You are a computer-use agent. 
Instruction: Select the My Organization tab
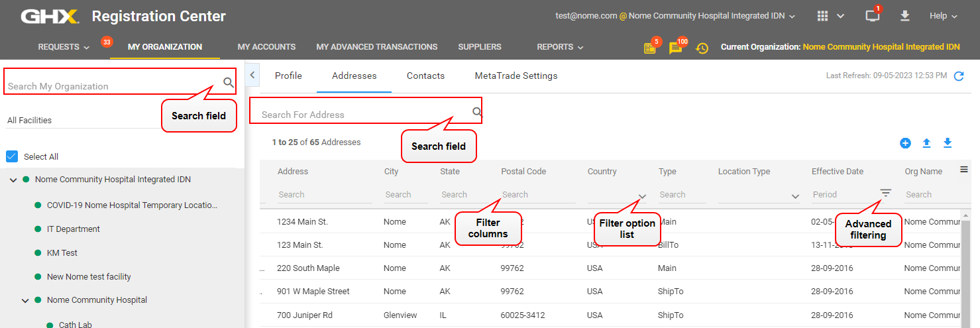(165, 47)
